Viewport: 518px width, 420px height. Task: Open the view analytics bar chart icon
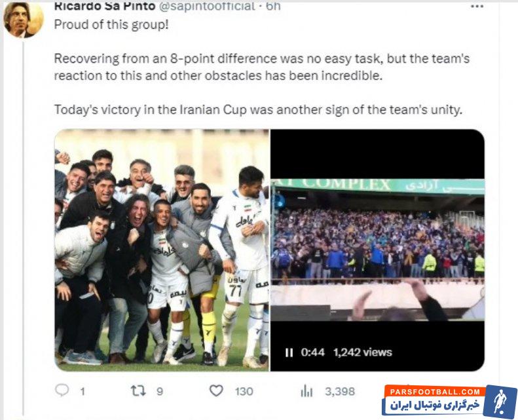click(306, 391)
